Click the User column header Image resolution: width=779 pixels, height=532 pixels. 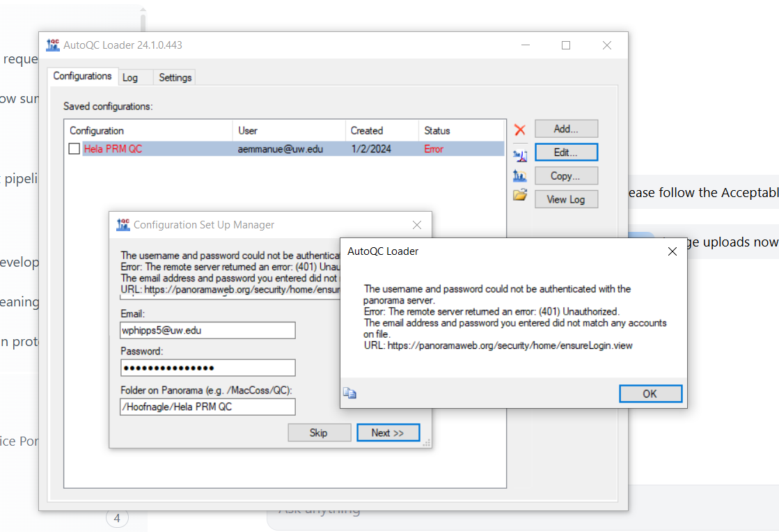coord(289,131)
